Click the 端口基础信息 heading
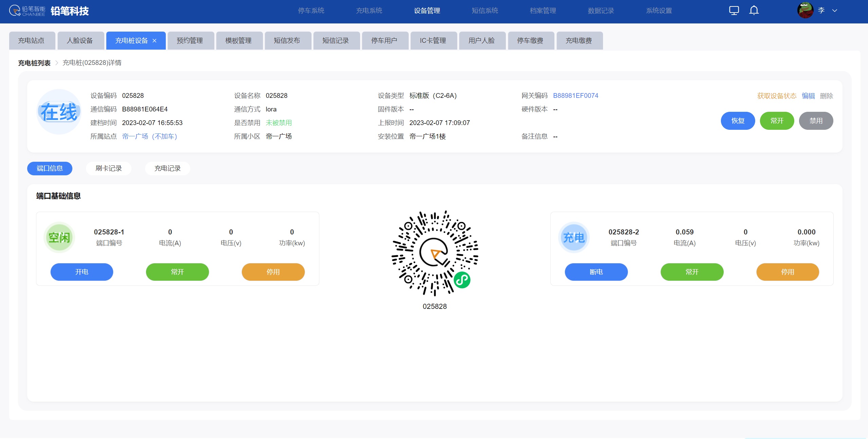This screenshot has width=868, height=439. [x=58, y=196]
